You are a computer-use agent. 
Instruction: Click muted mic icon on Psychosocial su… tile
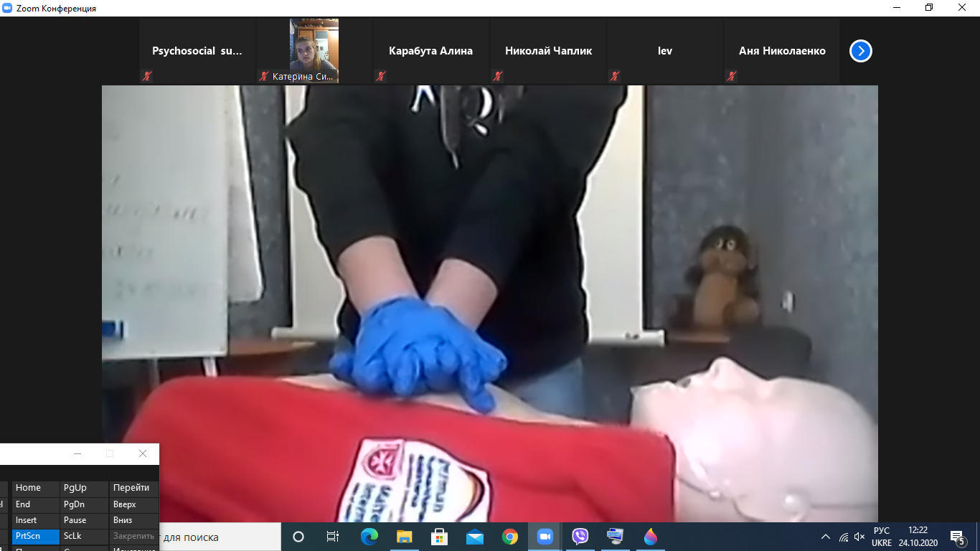tap(146, 76)
